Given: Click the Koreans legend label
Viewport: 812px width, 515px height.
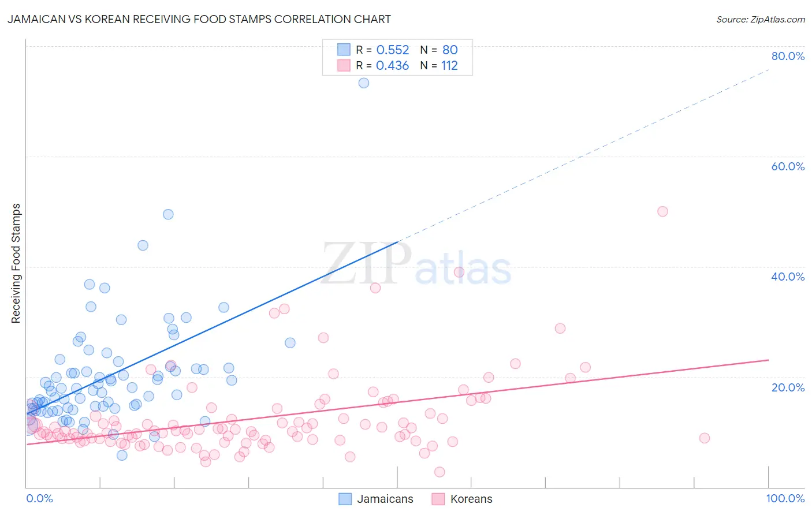Looking at the screenshot, I should (471, 499).
